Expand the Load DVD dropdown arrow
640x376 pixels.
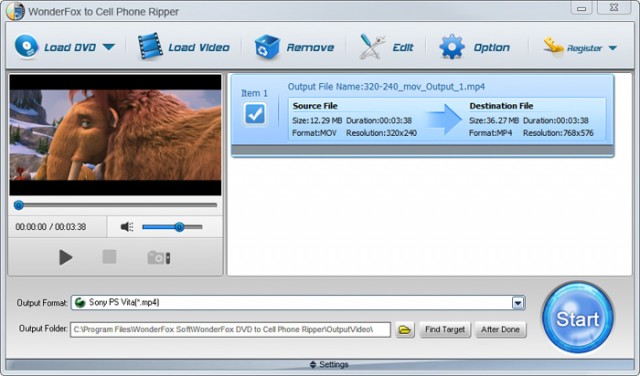109,47
